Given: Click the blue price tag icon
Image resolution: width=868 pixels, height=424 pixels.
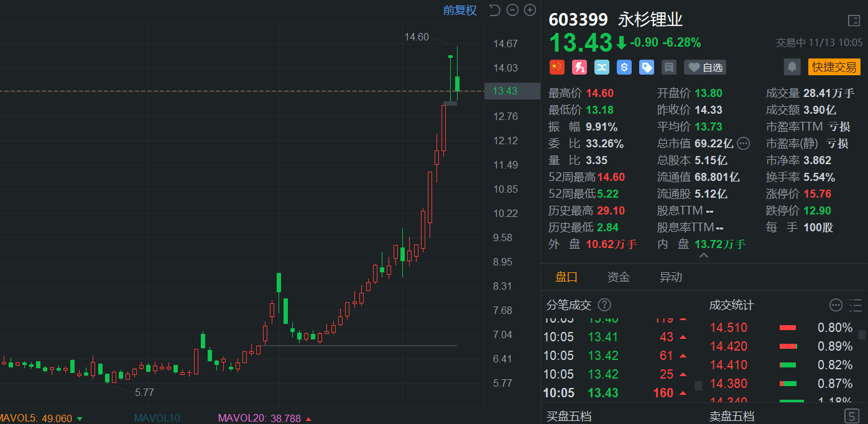Looking at the screenshot, I should tap(647, 67).
